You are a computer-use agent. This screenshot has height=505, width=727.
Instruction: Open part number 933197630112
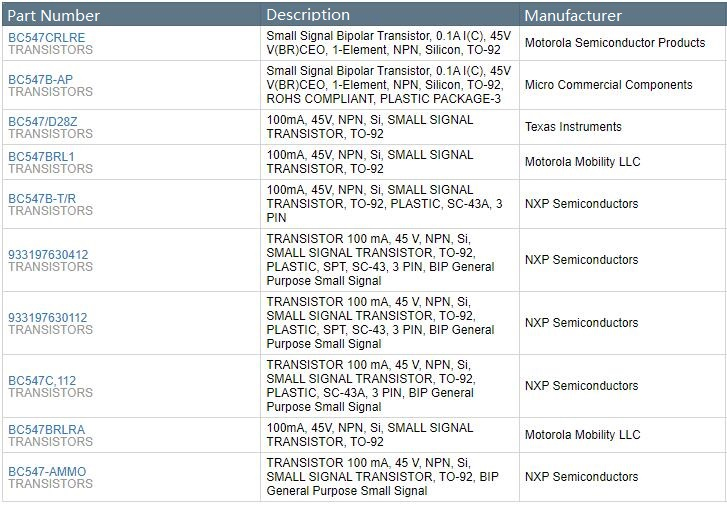(48, 318)
